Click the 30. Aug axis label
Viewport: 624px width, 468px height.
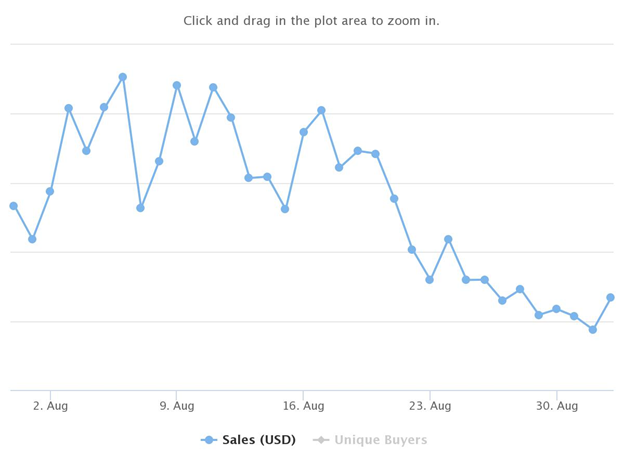557,406
